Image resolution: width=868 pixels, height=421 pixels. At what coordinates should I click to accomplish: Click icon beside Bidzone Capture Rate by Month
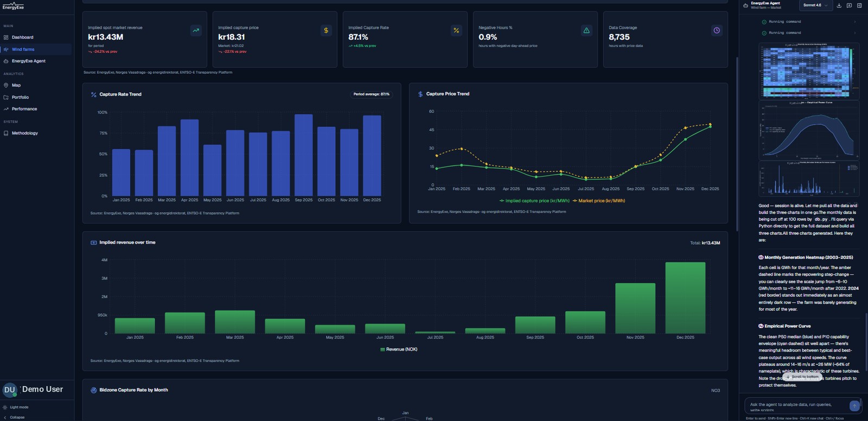[94, 390]
